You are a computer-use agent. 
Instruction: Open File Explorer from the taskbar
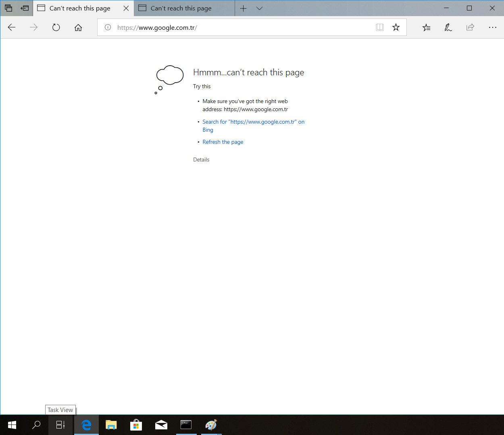[x=111, y=425]
